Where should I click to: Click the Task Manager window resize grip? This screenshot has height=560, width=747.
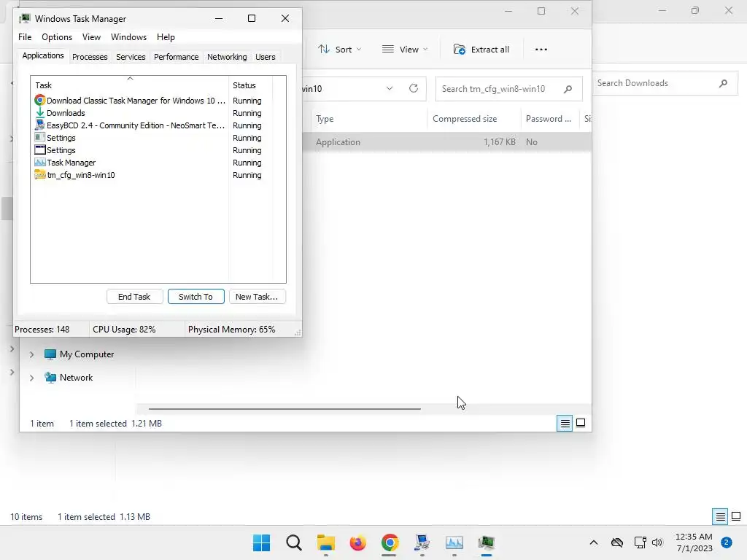tap(298, 332)
